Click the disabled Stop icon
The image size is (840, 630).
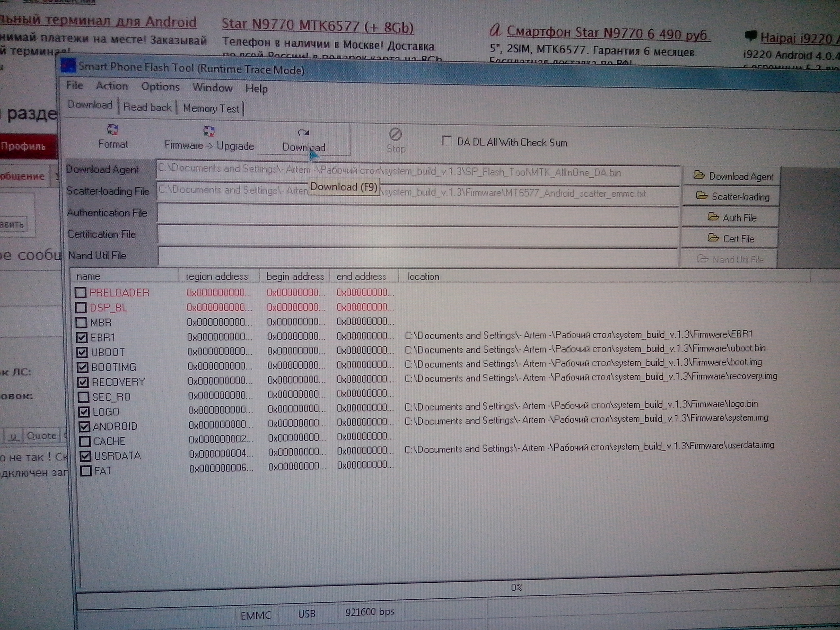click(x=395, y=134)
